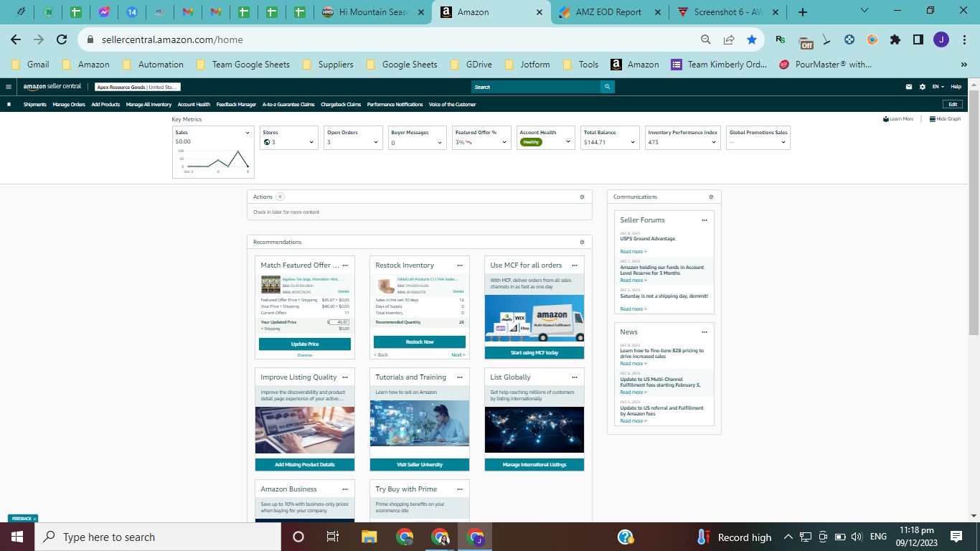Open Shipments in the favorites bar

click(x=34, y=105)
